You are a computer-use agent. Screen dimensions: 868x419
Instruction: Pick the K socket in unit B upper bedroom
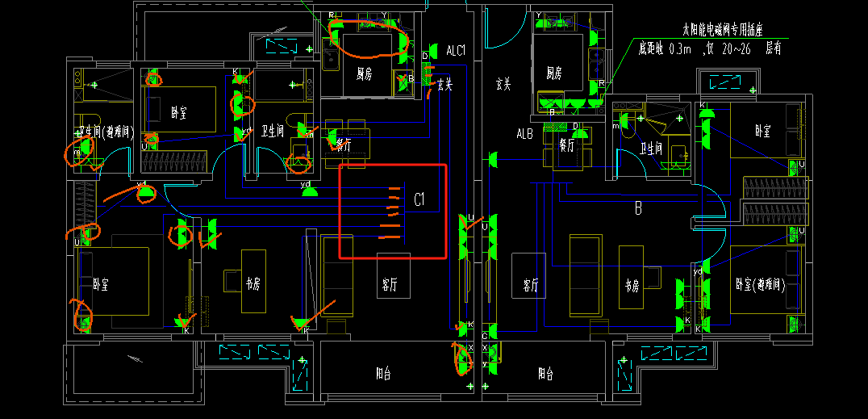pos(706,114)
